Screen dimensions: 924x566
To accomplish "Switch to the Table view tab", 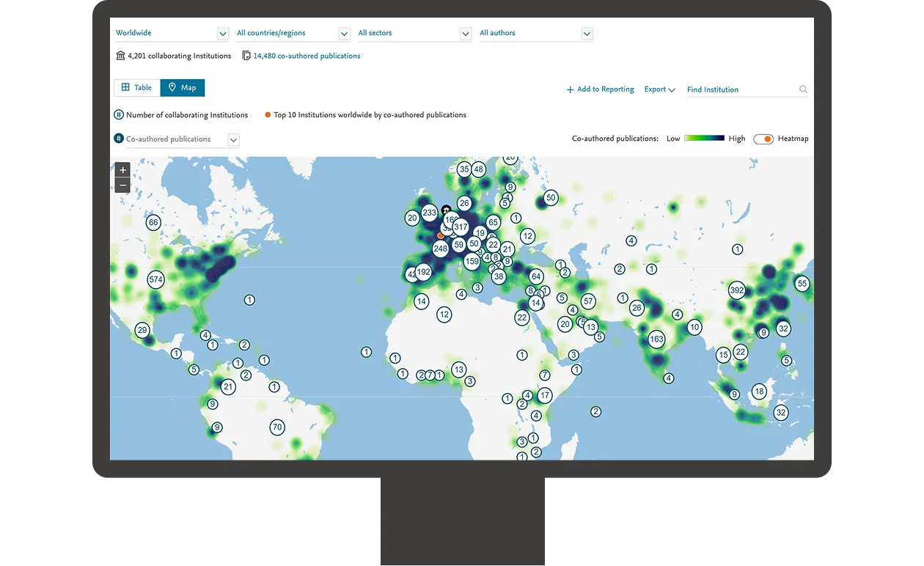I will (136, 87).
